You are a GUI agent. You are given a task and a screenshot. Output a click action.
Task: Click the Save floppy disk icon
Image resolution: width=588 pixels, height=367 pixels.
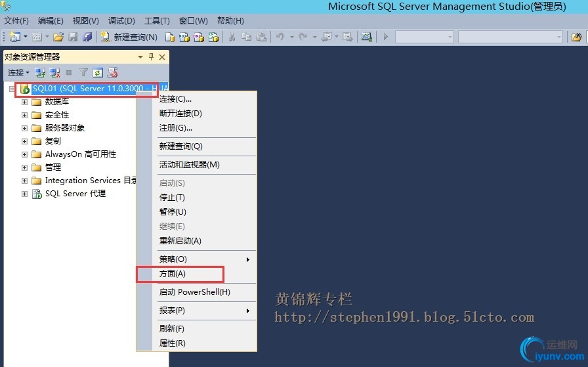click(73, 37)
